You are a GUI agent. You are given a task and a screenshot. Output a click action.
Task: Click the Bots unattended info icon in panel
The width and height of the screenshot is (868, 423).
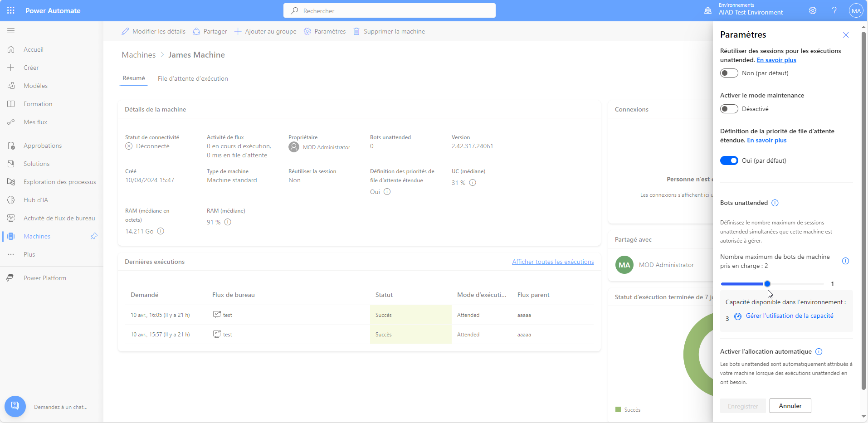775,203
